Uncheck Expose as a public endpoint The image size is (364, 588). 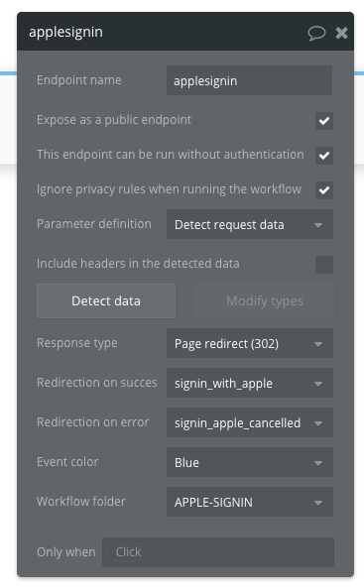coord(324,121)
